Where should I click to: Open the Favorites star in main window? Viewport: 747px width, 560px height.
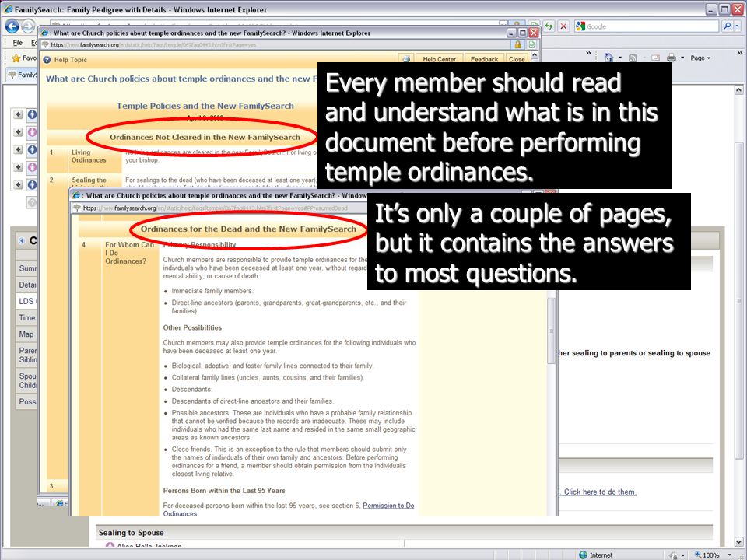coord(16,58)
